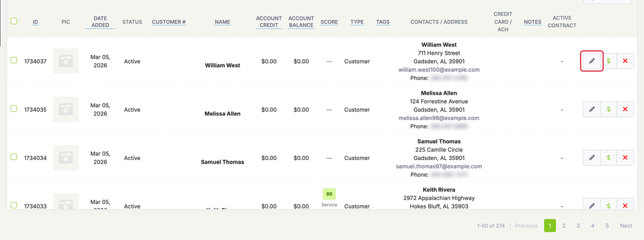Edit Samuel Thomas with the pencil icon
Image resolution: width=644 pixels, height=240 pixels.
click(591, 157)
